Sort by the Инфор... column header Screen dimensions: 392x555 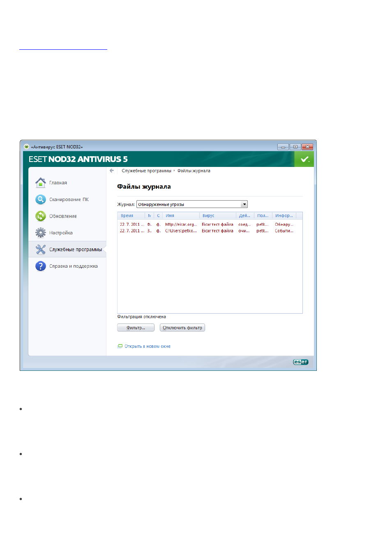point(284,215)
